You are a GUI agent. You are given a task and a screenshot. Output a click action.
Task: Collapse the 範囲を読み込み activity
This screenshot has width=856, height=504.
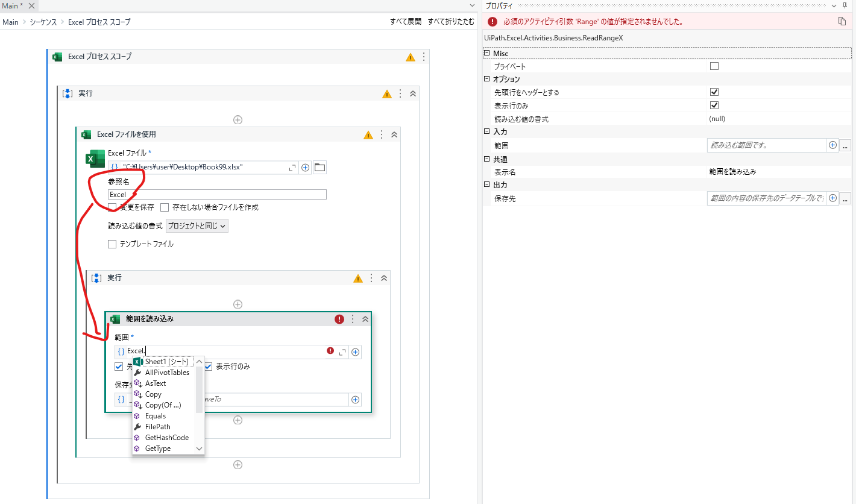pyautogui.click(x=365, y=319)
